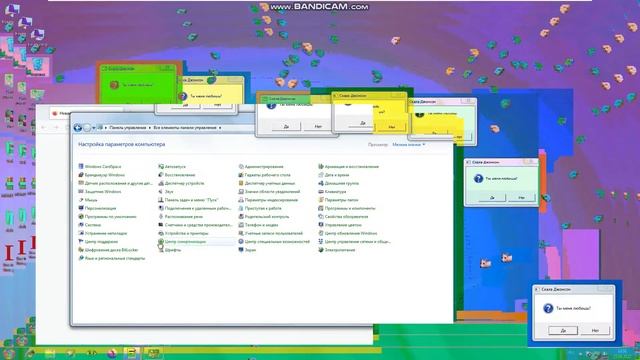Screen dimensions: 640x360
Task: Open Датчик расположения и другие датчики
Action: 116,183
